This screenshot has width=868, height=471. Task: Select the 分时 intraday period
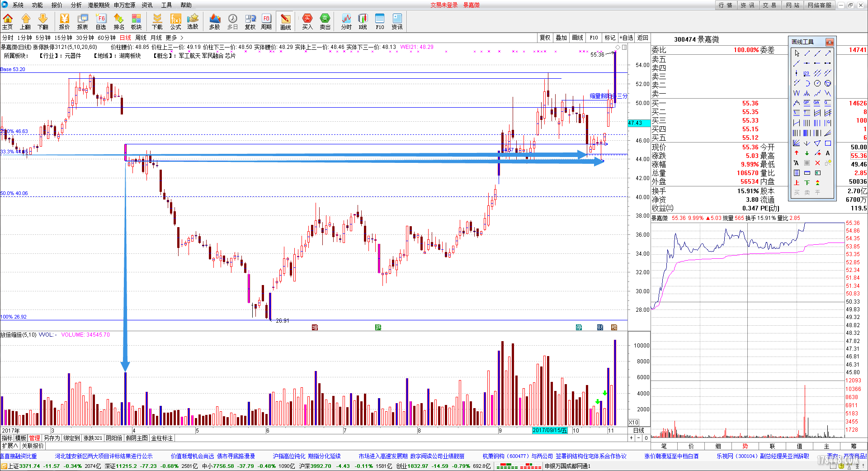8,38
